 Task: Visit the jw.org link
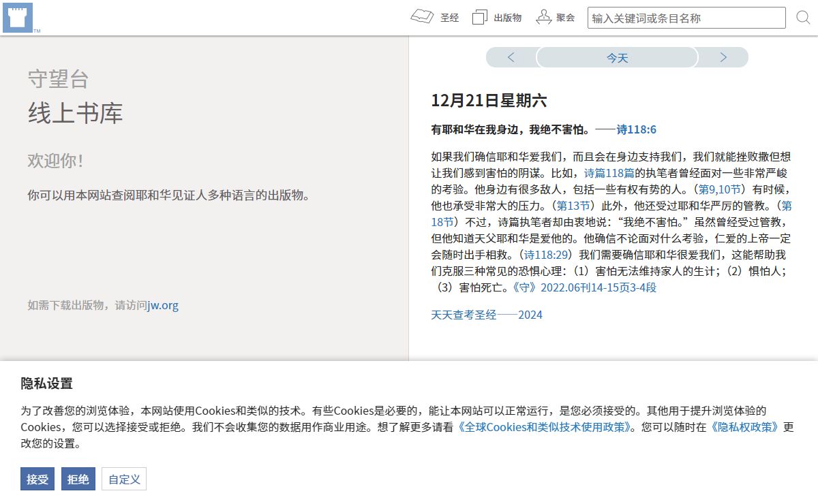(x=163, y=305)
